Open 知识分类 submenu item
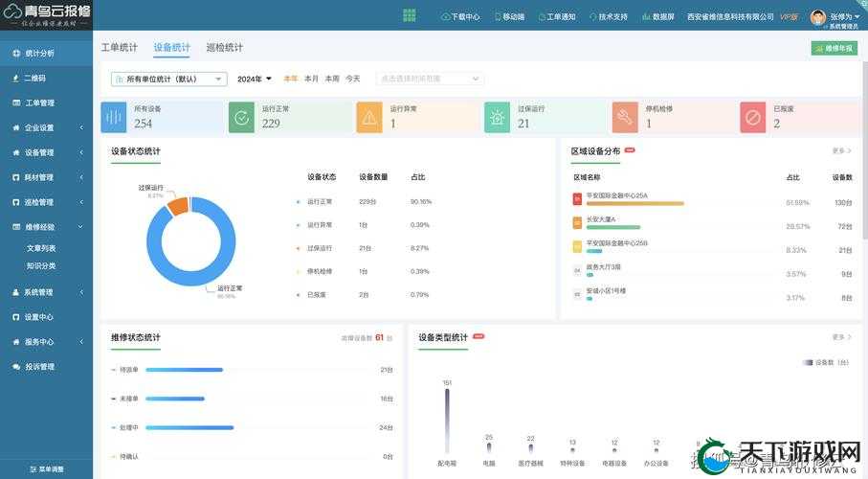 tap(41, 266)
